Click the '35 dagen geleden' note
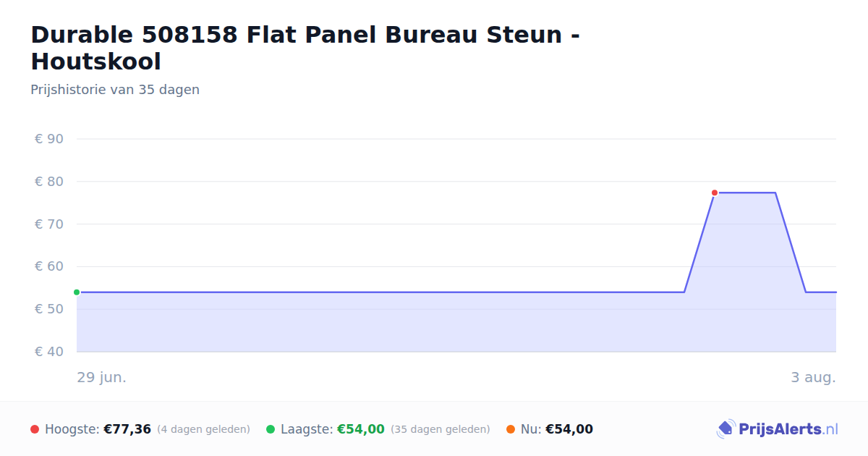Screen dimensions: 868x456 pyautogui.click(x=441, y=429)
